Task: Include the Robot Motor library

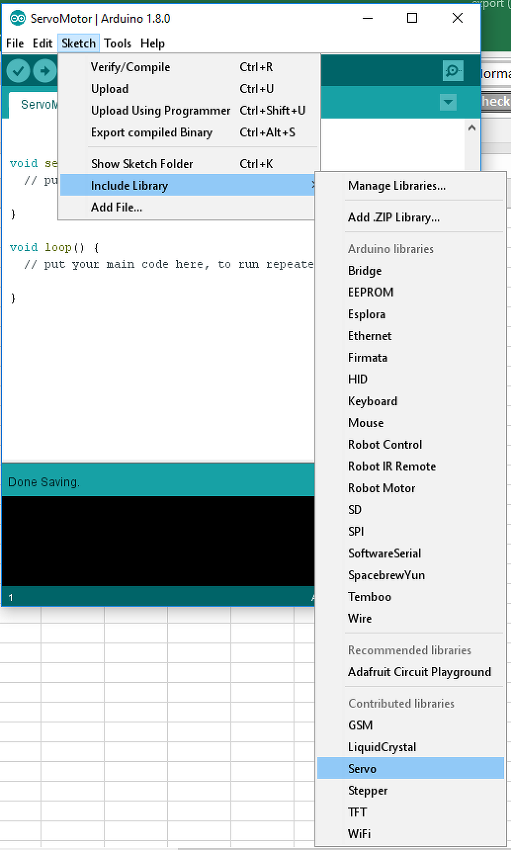Action: 410,488
